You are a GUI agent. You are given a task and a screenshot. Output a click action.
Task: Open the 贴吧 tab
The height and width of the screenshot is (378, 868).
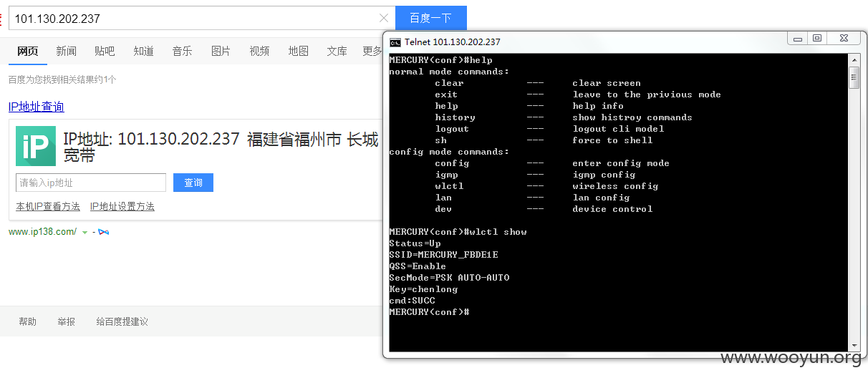pyautogui.click(x=105, y=51)
